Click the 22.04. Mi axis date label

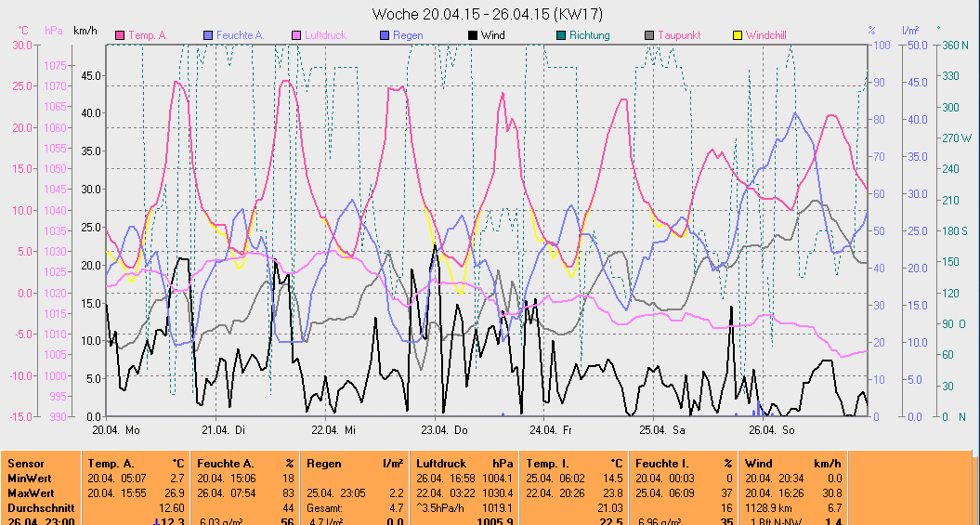pyautogui.click(x=333, y=429)
